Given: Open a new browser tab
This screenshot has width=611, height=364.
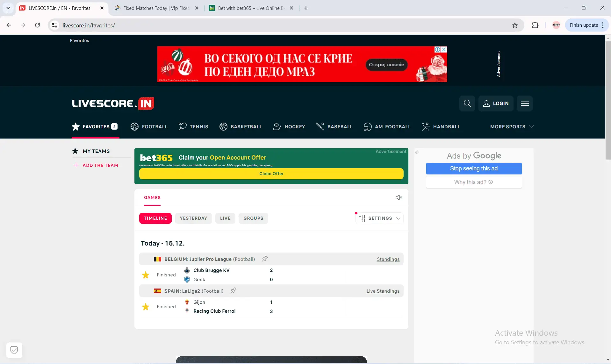Looking at the screenshot, I should click(306, 8).
